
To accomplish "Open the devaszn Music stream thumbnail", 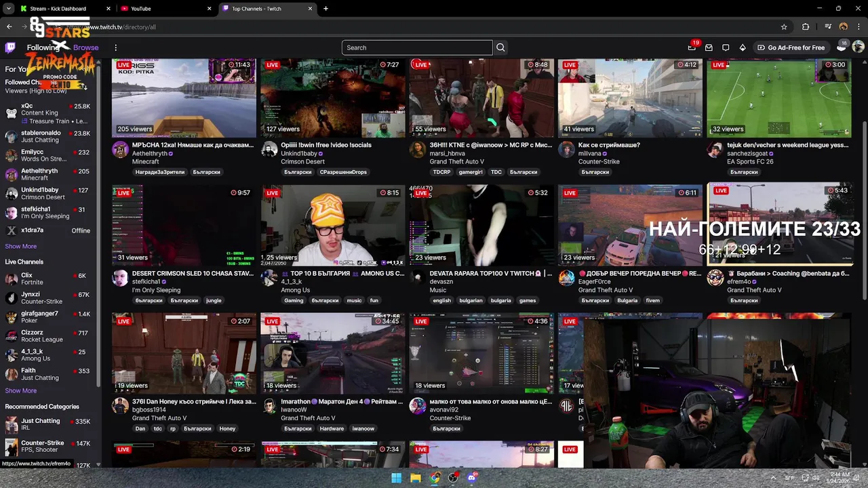I will point(481,226).
